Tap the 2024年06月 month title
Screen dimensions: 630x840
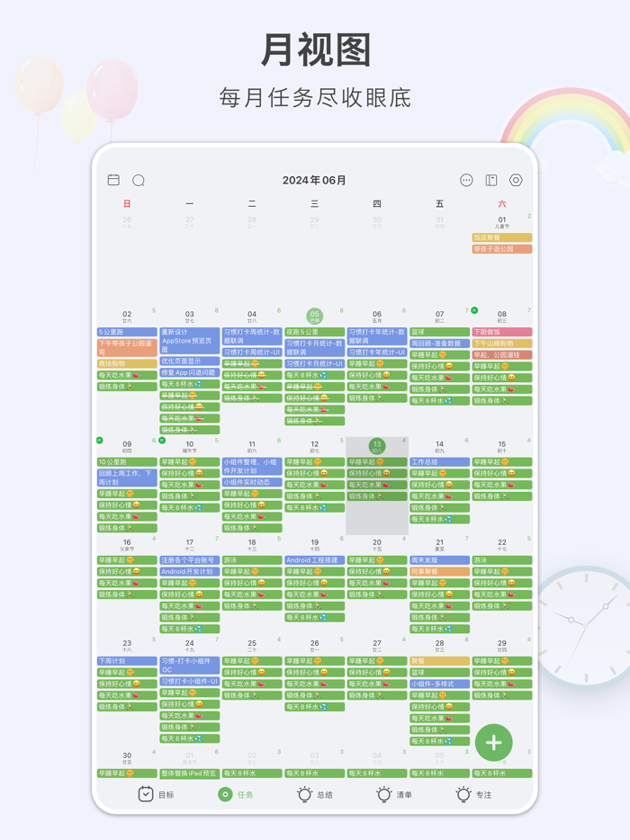[314, 181]
